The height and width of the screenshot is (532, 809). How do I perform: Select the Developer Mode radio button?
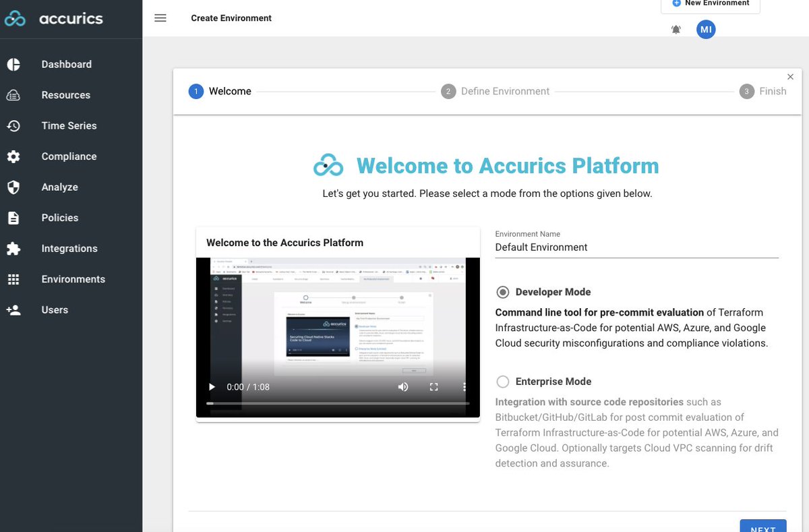point(503,292)
